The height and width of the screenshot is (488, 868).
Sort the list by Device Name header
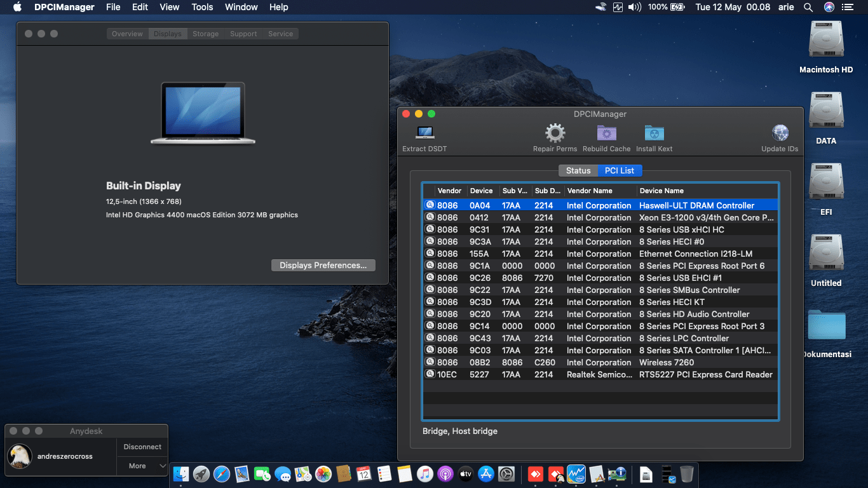(707, 191)
